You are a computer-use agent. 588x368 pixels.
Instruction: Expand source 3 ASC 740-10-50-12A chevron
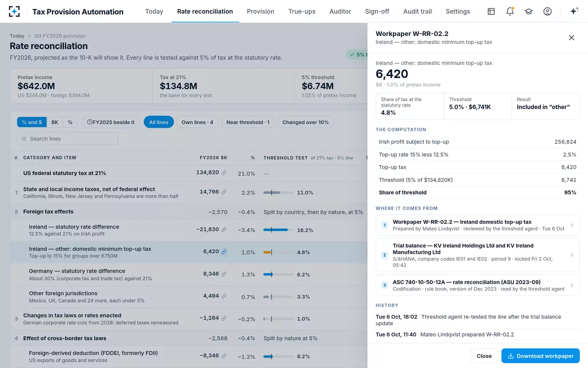point(572,285)
